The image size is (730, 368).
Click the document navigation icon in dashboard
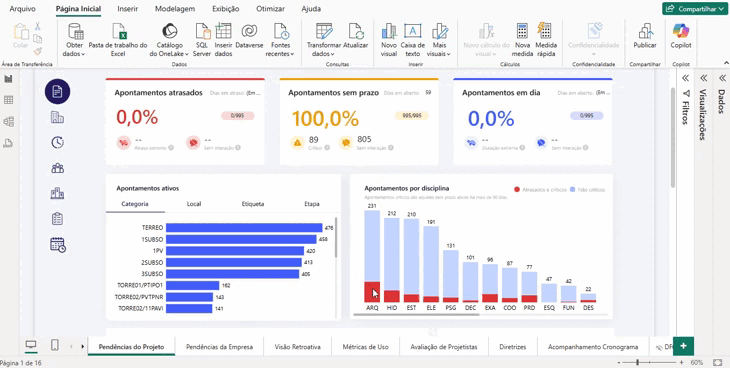tap(57, 91)
